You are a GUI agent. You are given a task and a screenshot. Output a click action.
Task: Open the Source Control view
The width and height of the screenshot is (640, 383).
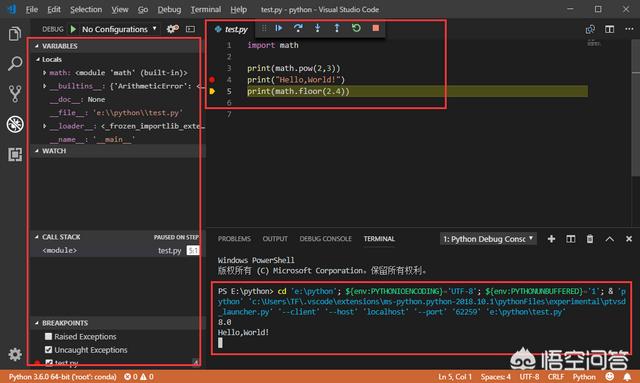(15, 94)
